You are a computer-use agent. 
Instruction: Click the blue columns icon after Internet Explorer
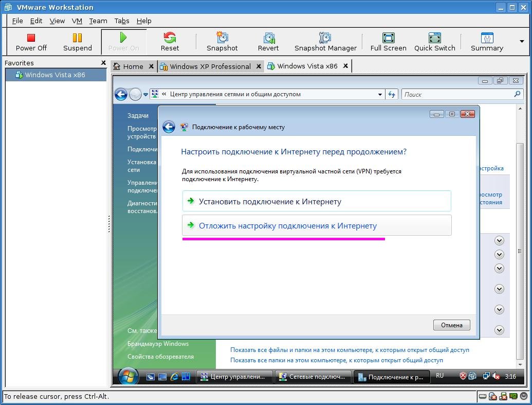coord(186,377)
